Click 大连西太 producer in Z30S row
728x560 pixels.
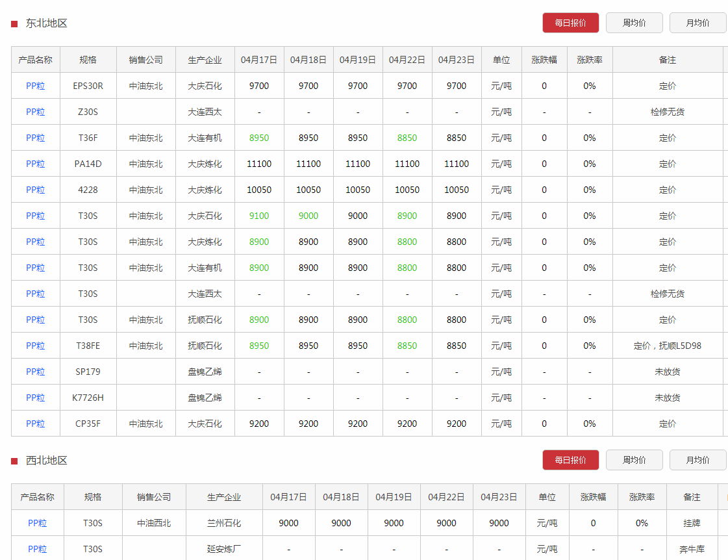[x=205, y=112]
